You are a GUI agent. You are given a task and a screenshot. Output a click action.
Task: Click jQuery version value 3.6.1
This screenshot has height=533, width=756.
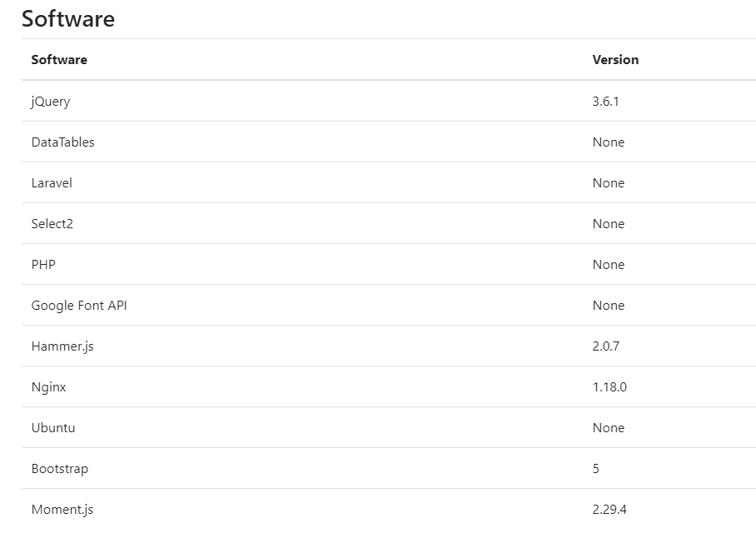coord(605,102)
